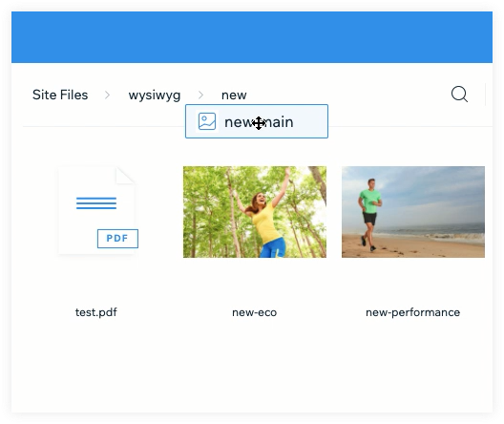Click the chevron after wysiwyg
Viewport: 504px width, 424px height.
click(x=200, y=95)
